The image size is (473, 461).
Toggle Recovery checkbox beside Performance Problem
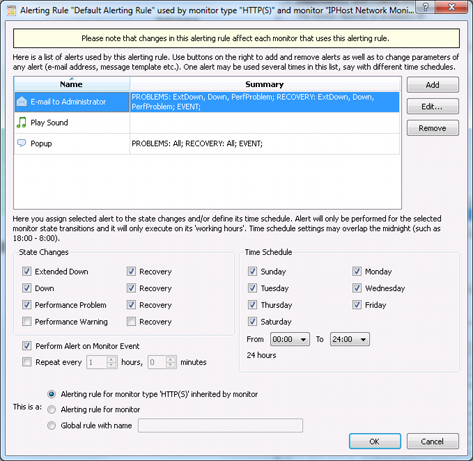coord(131,305)
